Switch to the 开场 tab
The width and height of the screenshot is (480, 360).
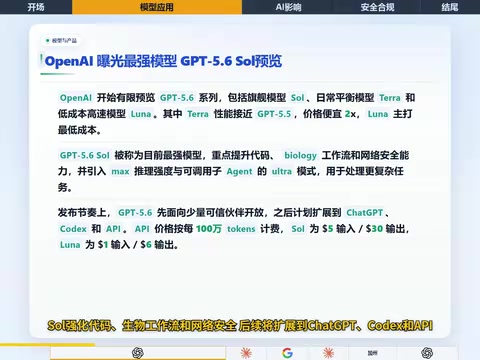36,7
